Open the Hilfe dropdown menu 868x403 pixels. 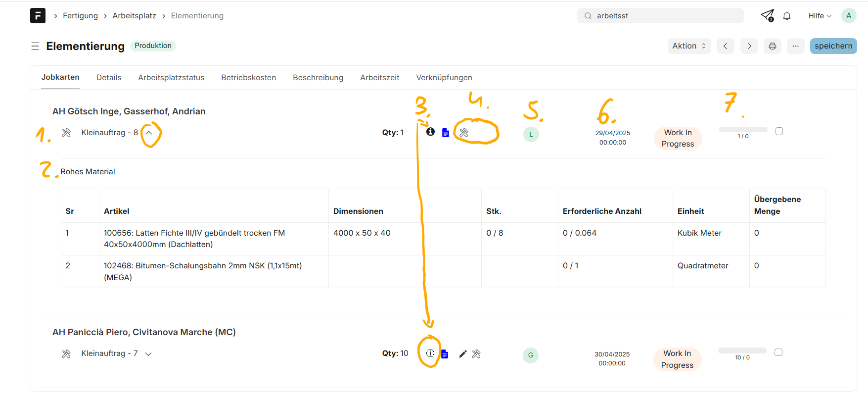pos(820,16)
